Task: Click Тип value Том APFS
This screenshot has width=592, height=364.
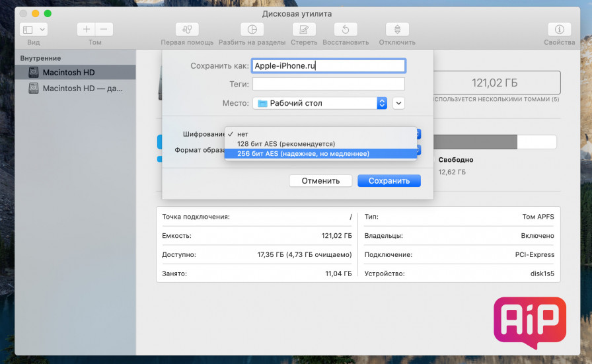Action: coord(538,217)
